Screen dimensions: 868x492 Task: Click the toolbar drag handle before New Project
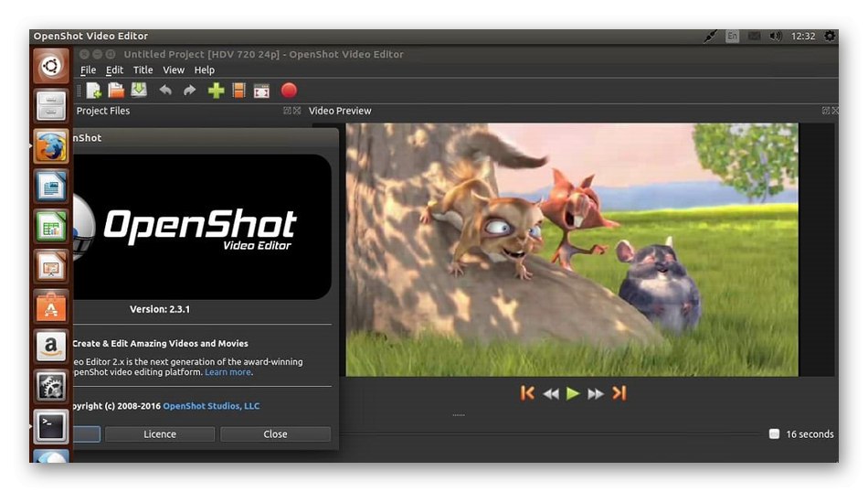coord(79,91)
